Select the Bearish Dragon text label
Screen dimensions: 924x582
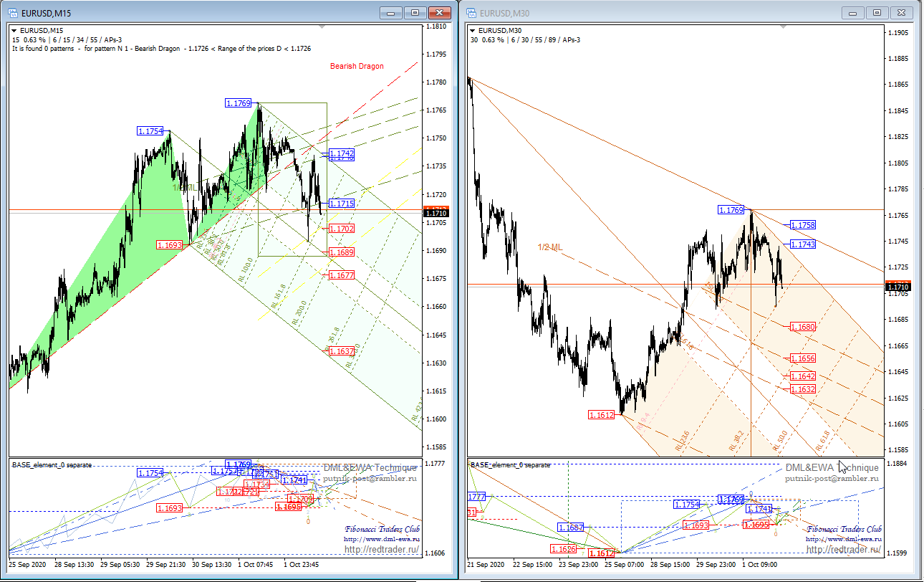(357, 66)
